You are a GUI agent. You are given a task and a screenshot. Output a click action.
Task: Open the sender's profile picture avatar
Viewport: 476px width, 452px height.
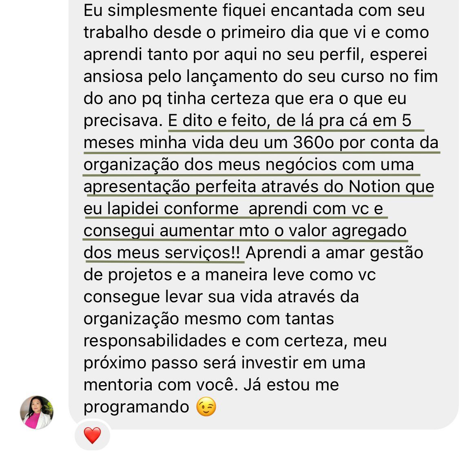coord(37,412)
